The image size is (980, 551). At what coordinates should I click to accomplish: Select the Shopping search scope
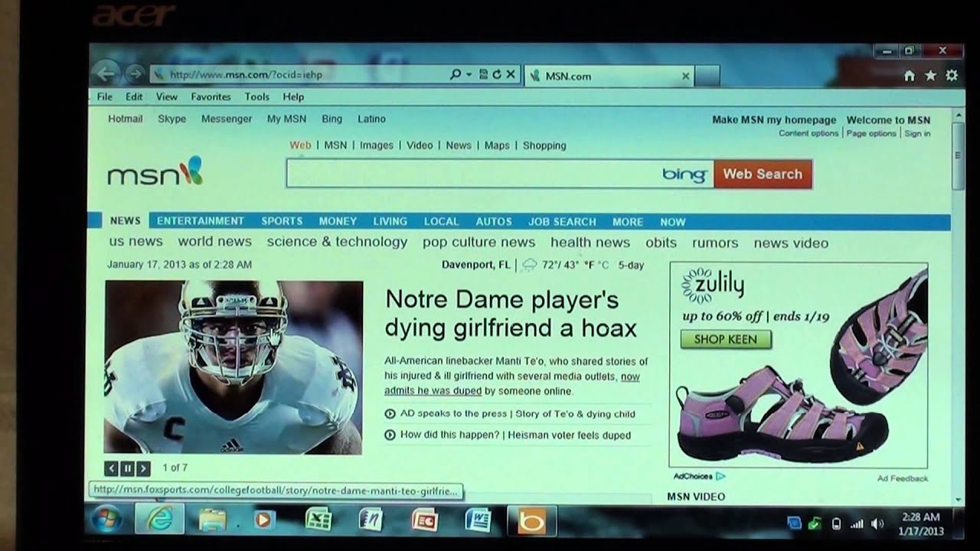tap(544, 145)
